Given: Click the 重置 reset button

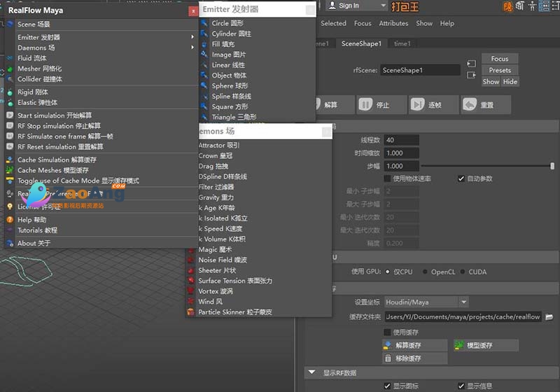Looking at the screenshot, I should tap(486, 104).
